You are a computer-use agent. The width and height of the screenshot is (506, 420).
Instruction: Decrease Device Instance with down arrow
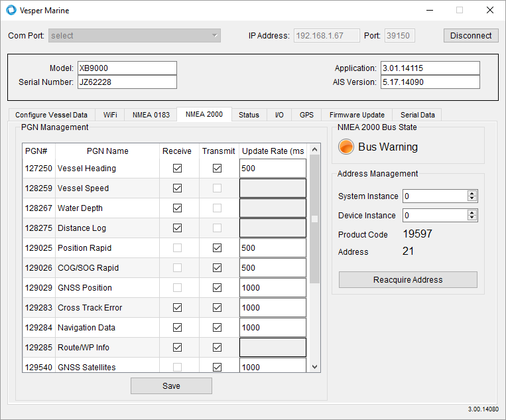click(472, 218)
